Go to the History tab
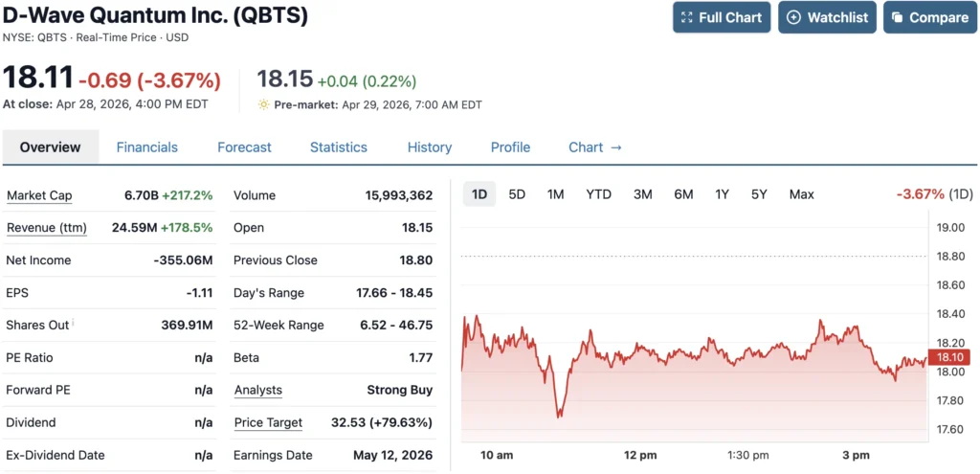The width and height of the screenshot is (980, 474). point(429,147)
